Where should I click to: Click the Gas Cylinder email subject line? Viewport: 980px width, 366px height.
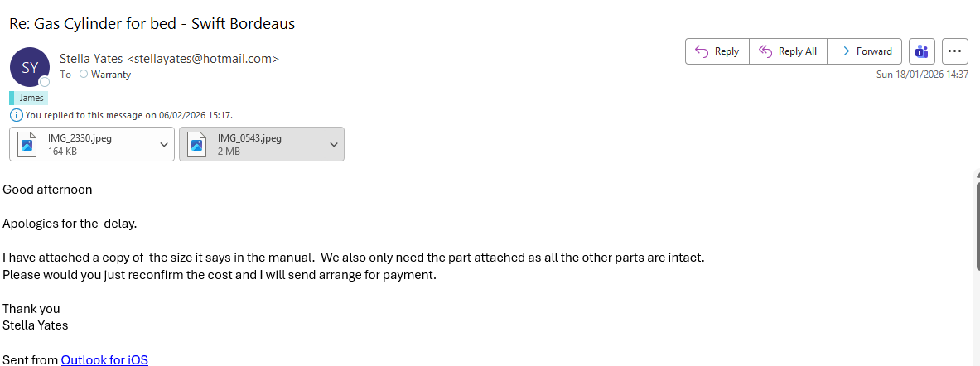point(152,23)
